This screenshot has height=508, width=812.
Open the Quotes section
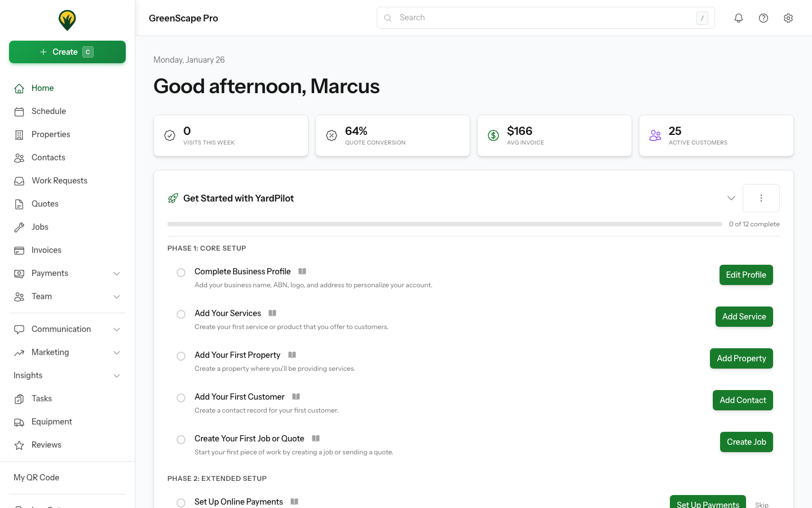coord(45,203)
